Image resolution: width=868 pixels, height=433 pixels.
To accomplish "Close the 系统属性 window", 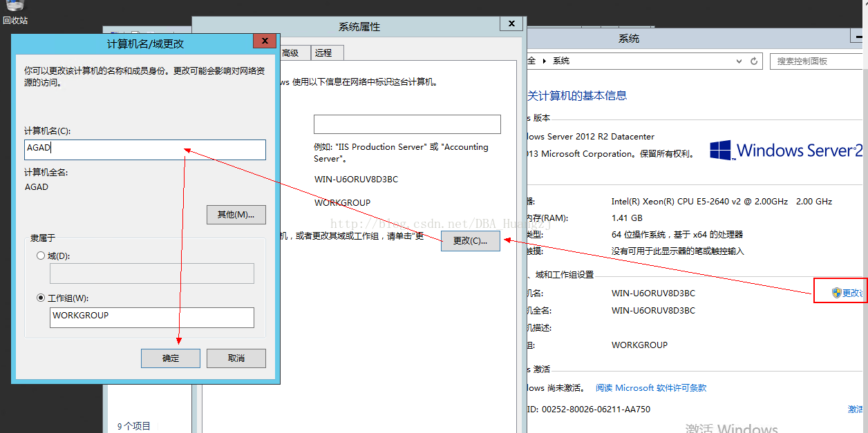I will [x=511, y=23].
